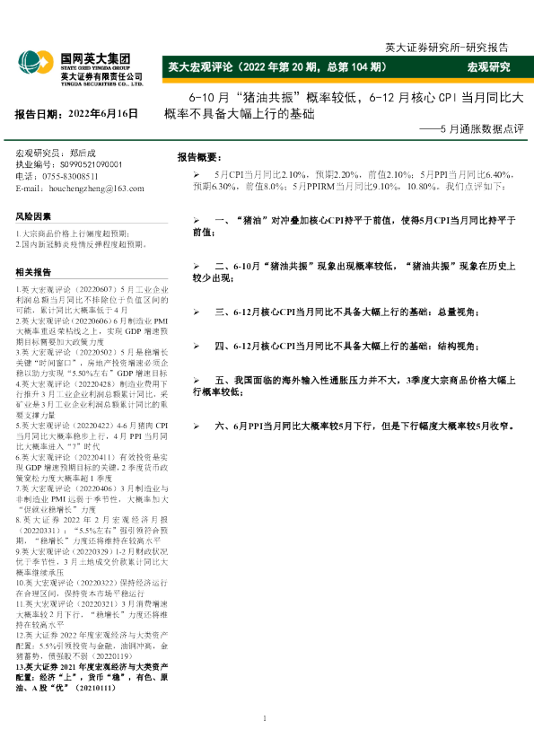Click arrow bullet before 二、6-10月"猪油共振"
The image size is (534, 756).
click(x=197, y=266)
